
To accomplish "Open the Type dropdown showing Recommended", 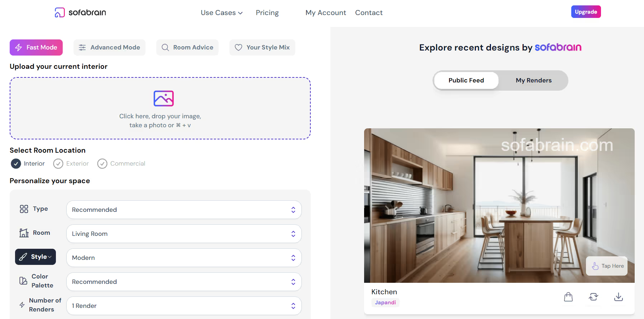I will click(184, 210).
